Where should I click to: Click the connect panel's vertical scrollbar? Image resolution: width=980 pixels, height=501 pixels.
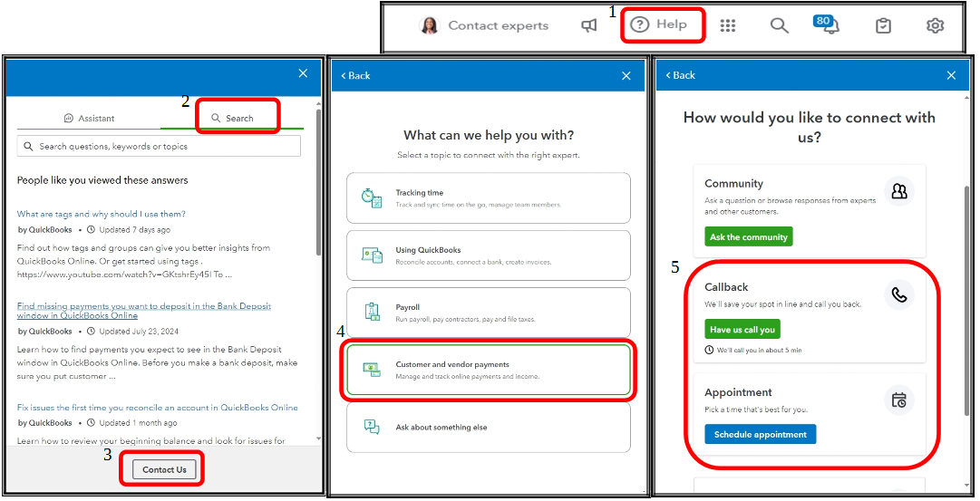pyautogui.click(x=968, y=300)
